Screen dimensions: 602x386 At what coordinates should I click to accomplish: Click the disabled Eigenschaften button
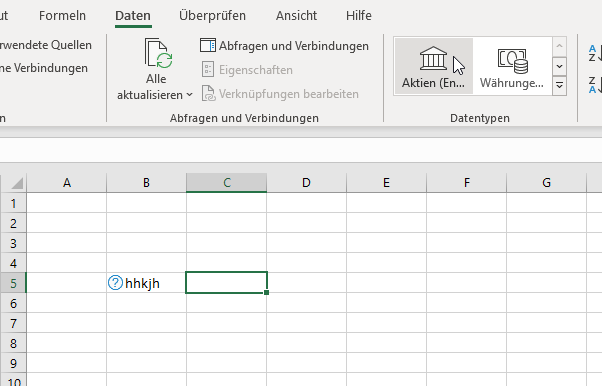(x=247, y=70)
